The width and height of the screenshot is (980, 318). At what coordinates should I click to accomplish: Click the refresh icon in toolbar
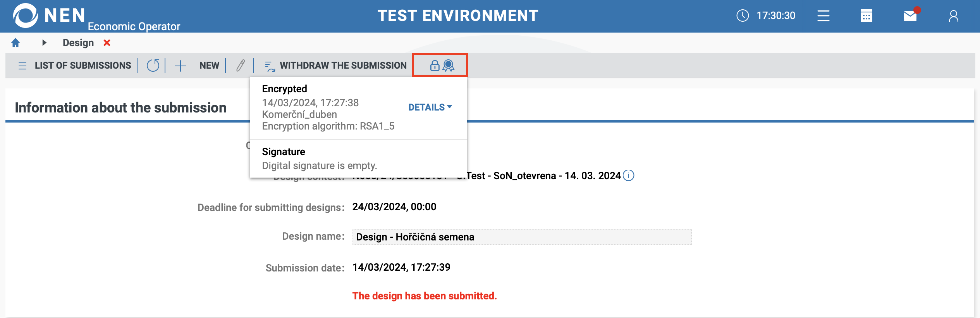point(153,66)
